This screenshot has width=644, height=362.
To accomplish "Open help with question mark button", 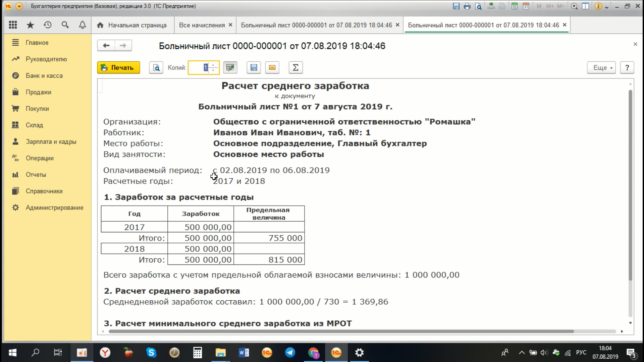I will click(627, 68).
